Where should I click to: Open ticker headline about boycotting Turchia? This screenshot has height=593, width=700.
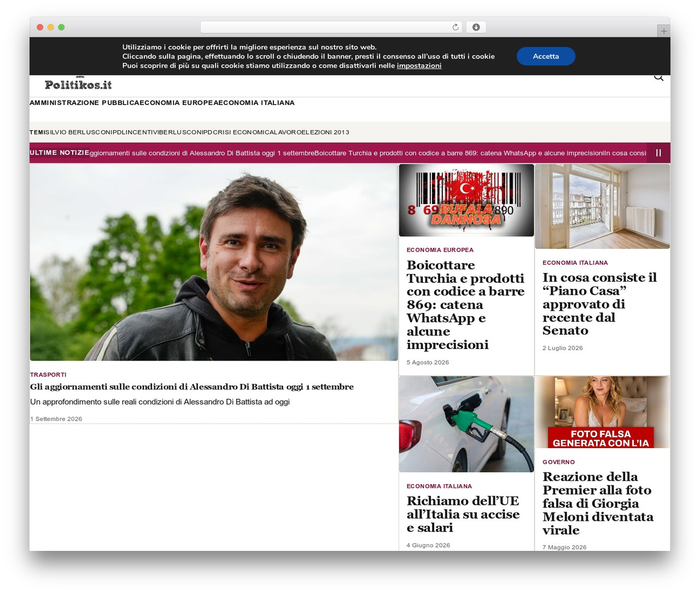(459, 153)
